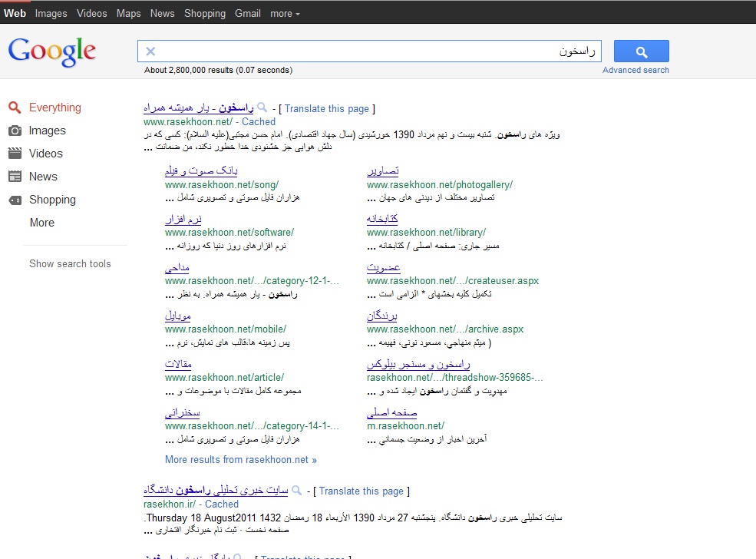756x559 pixels.
Task: Open the first result title for rasekhoon.net
Action: pyautogui.click(x=199, y=108)
